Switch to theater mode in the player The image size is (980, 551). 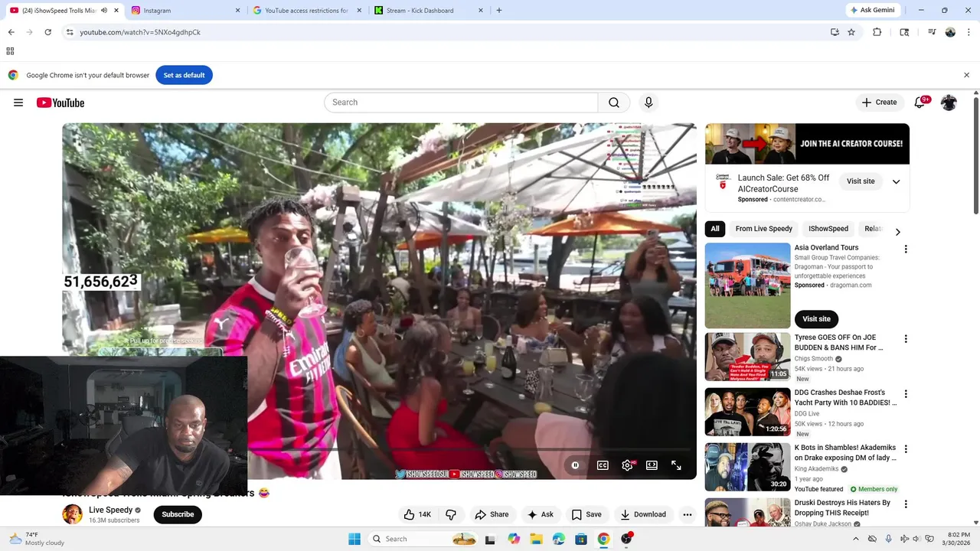coord(652,465)
